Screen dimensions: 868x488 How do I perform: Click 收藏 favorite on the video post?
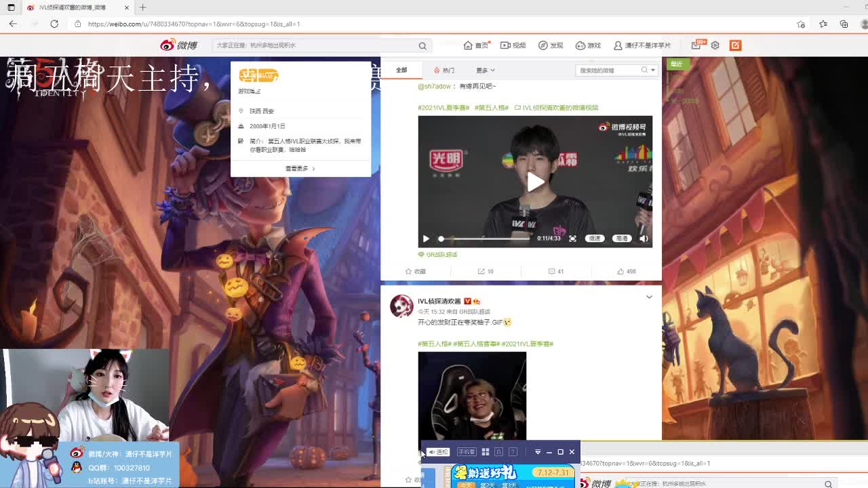tap(415, 271)
